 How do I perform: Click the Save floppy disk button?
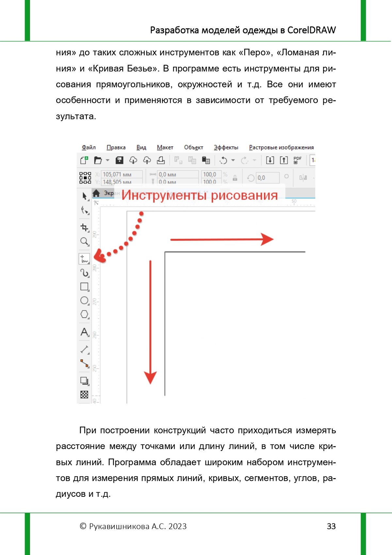pos(120,160)
